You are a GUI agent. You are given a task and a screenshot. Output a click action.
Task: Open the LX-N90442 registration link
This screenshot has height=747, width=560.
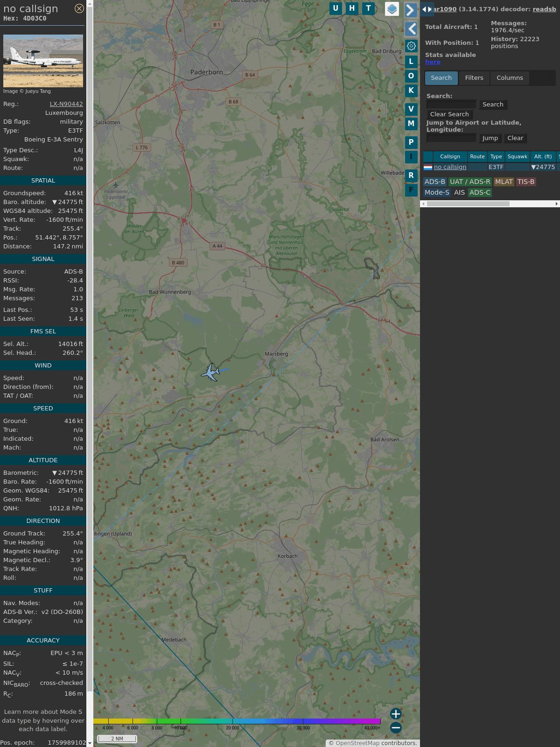pyautogui.click(x=66, y=104)
